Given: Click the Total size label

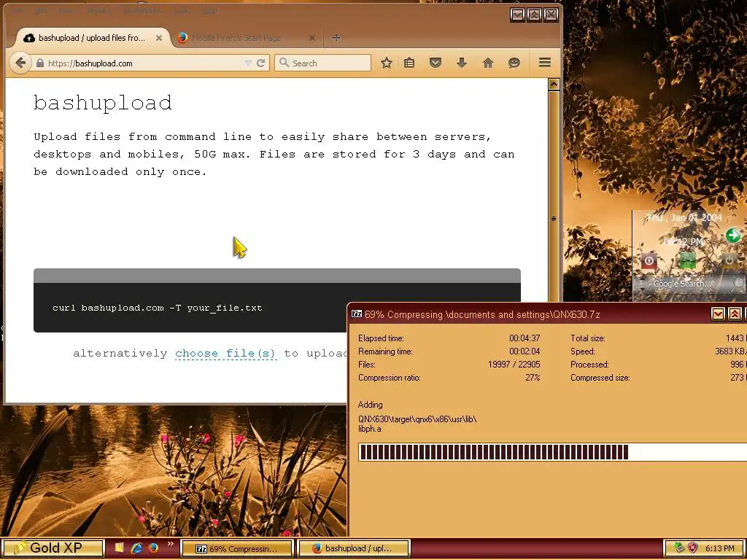Looking at the screenshot, I should pos(588,338).
